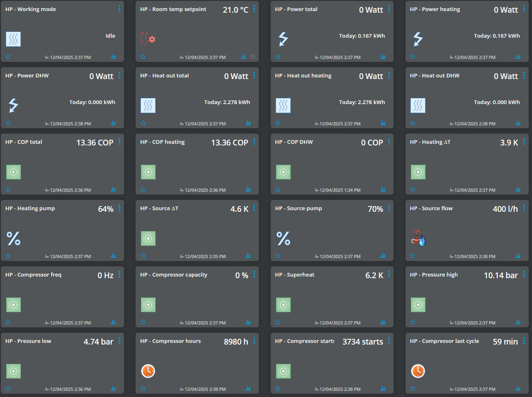Toggle favorite star on HP - Pressure high
Viewport: 532px width, 397px height.
[x=412, y=322]
